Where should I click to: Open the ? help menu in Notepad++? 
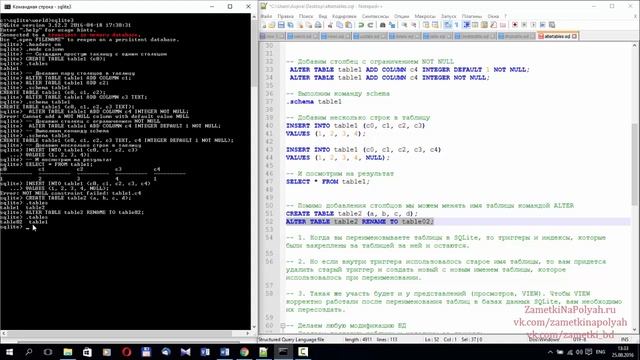tap(505, 16)
